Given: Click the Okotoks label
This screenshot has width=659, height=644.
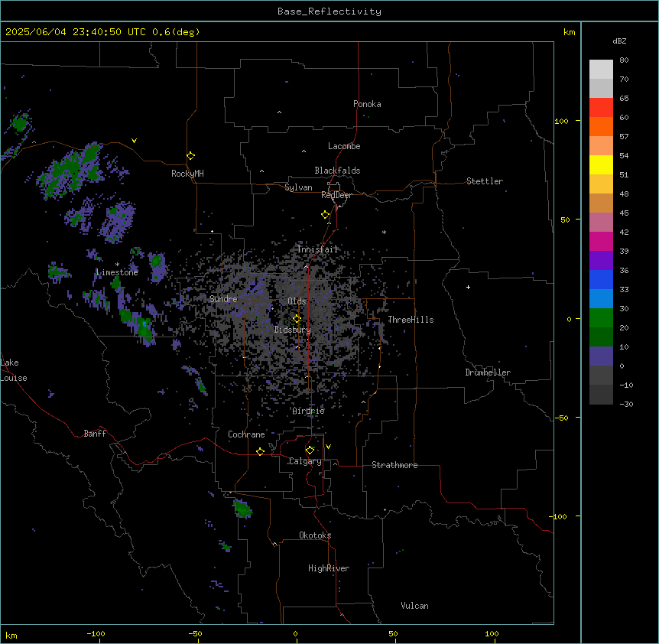Looking at the screenshot, I should [315, 535].
